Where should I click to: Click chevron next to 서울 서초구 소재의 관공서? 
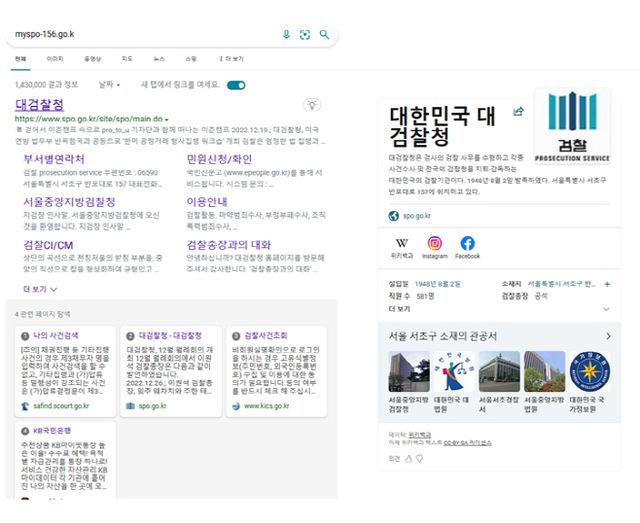[608, 336]
